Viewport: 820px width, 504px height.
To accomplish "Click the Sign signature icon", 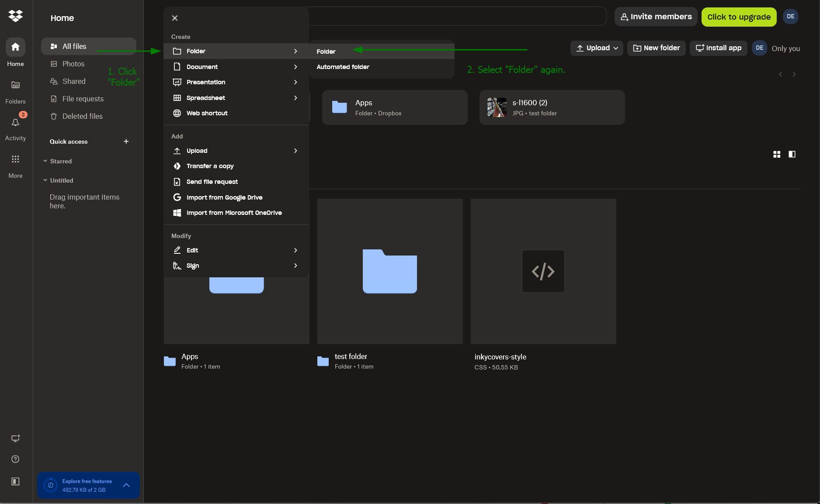I will coord(177,266).
